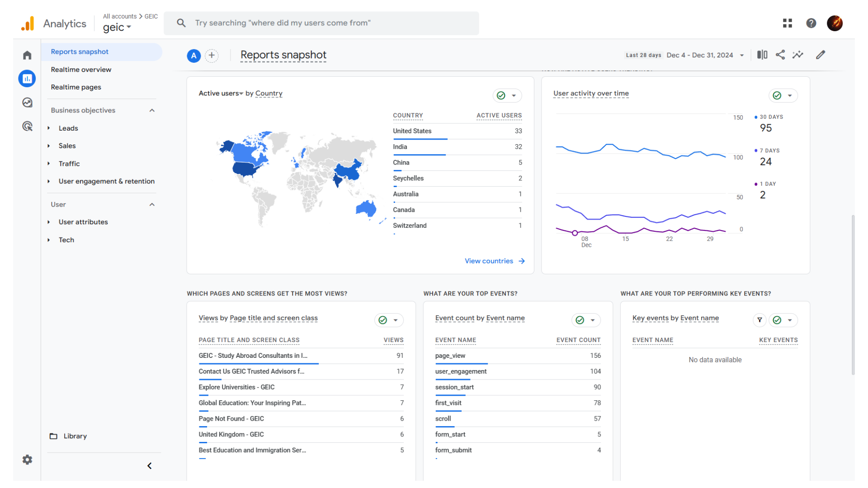Image resolution: width=868 pixels, height=488 pixels.
Task: Click the Customize report pencil icon
Action: coord(821,55)
